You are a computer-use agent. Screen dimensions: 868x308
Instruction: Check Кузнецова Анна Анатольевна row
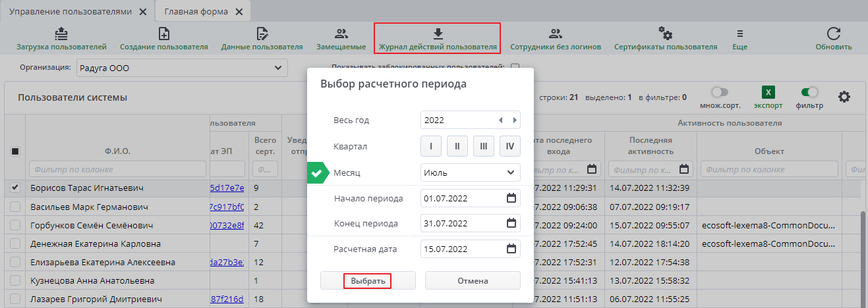(x=15, y=280)
